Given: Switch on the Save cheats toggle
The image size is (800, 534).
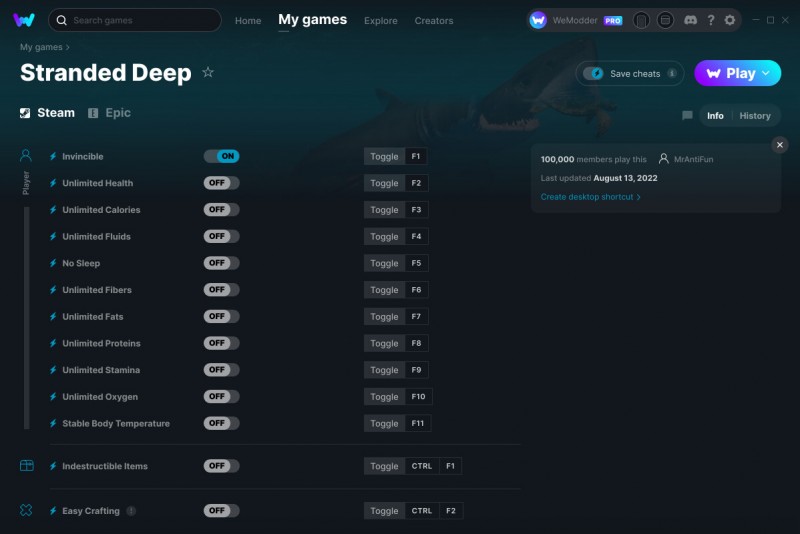Looking at the screenshot, I should pos(593,73).
